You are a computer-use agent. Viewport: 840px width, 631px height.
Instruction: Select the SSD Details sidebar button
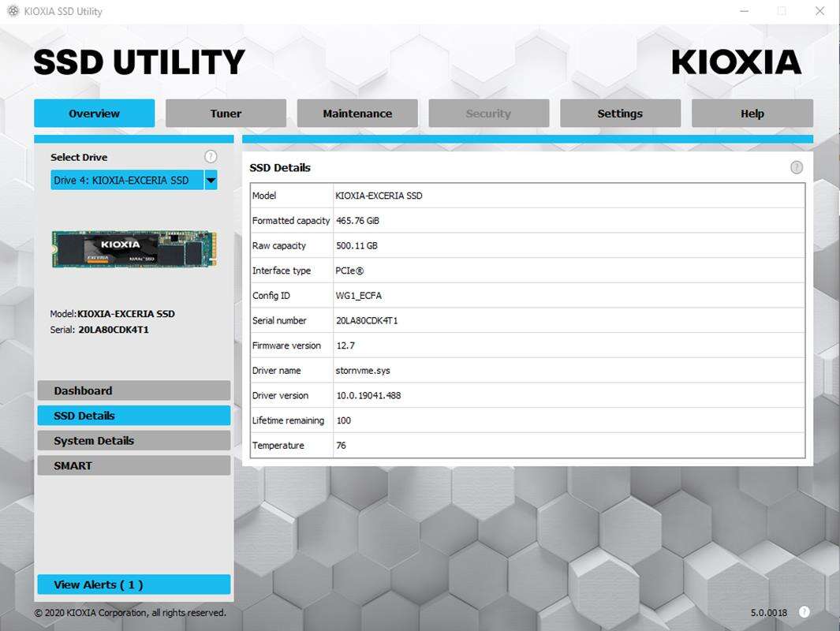(x=133, y=416)
